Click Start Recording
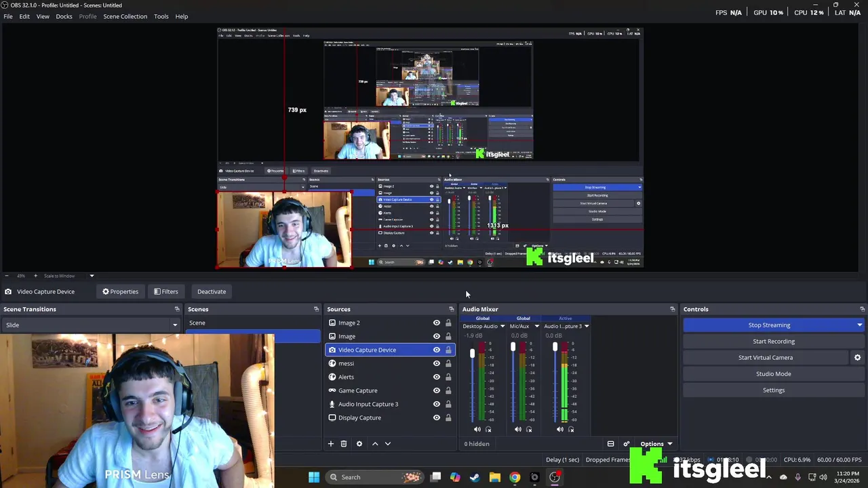Viewport: 868px width, 488px height. pos(774,341)
